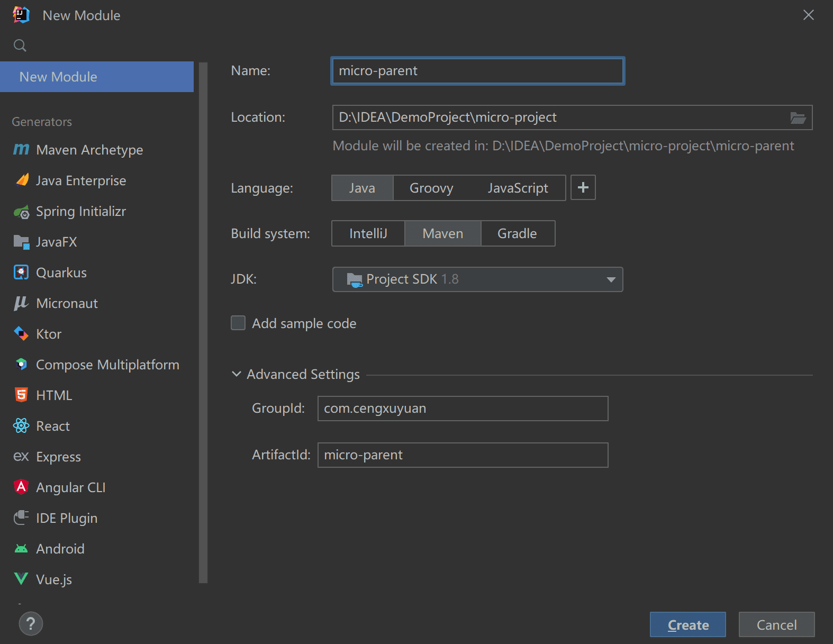Browse for location with folder icon
Image resolution: width=833 pixels, height=644 pixels.
point(798,117)
